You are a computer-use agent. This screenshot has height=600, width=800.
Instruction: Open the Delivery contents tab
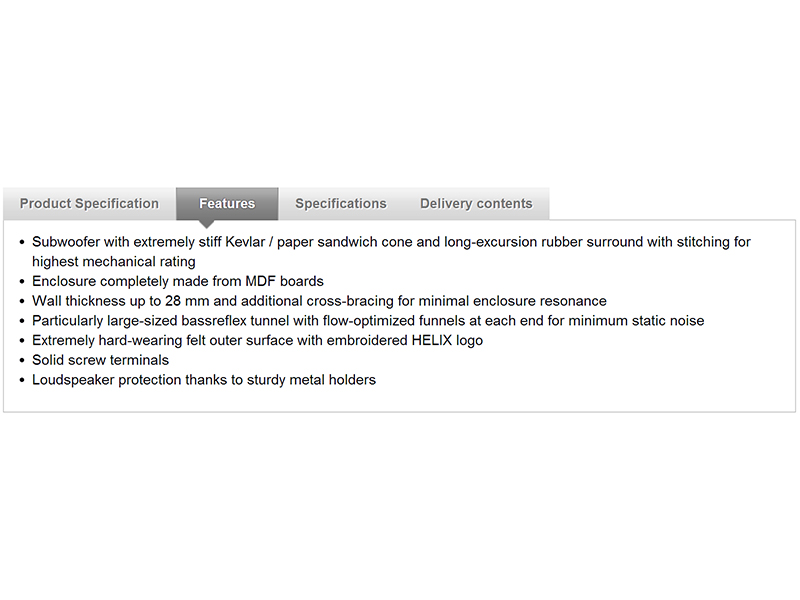click(x=476, y=204)
